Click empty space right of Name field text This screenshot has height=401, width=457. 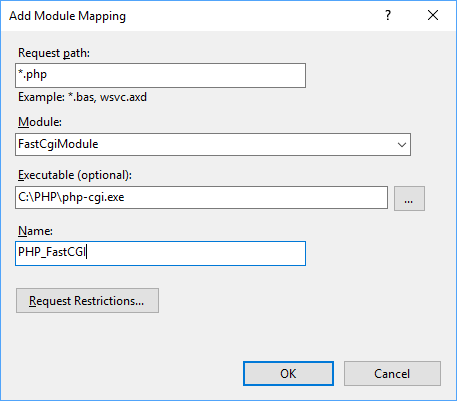coord(196,253)
